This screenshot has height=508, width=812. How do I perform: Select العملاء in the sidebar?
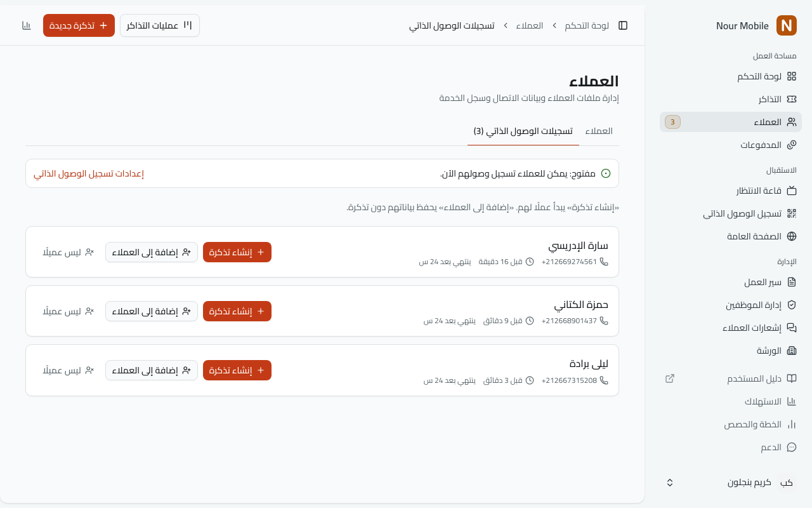tap(731, 122)
